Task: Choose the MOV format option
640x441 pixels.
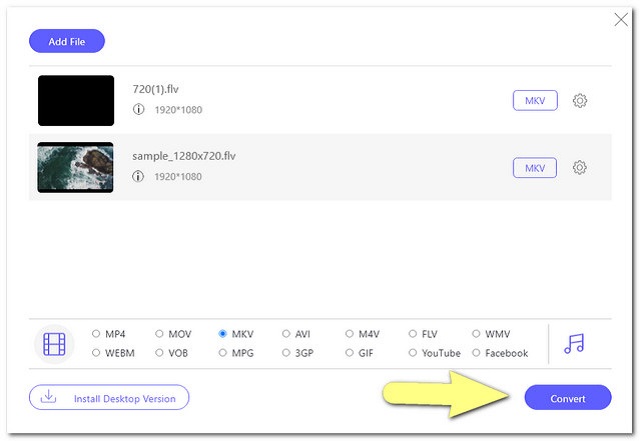Action: point(160,334)
